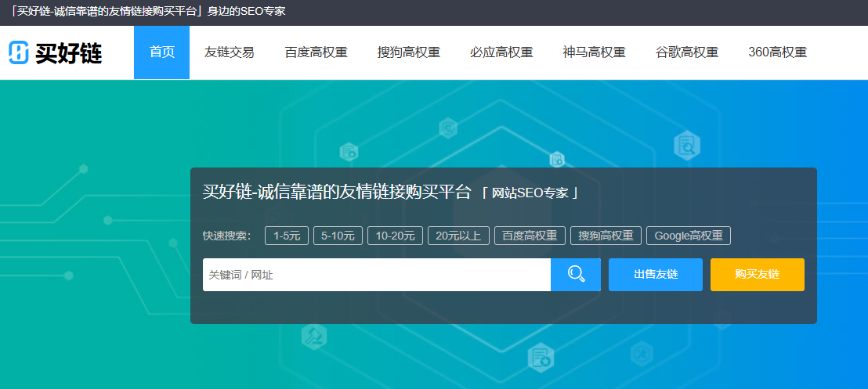
Task: Click the yellow 购买友链 button
Action: click(x=758, y=275)
